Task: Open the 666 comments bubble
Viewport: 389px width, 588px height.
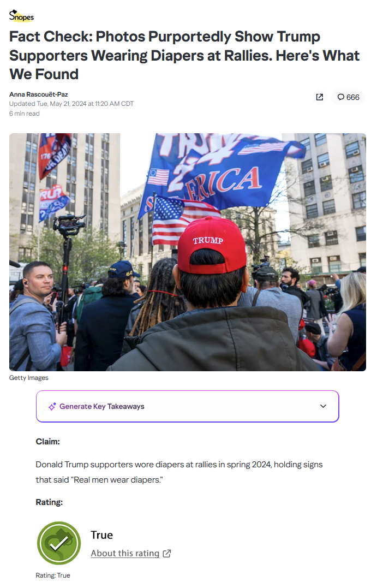Action: pos(348,97)
